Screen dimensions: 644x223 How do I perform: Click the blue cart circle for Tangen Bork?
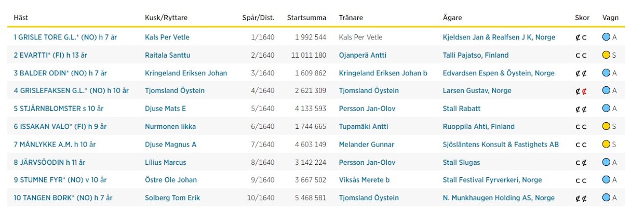606,198
